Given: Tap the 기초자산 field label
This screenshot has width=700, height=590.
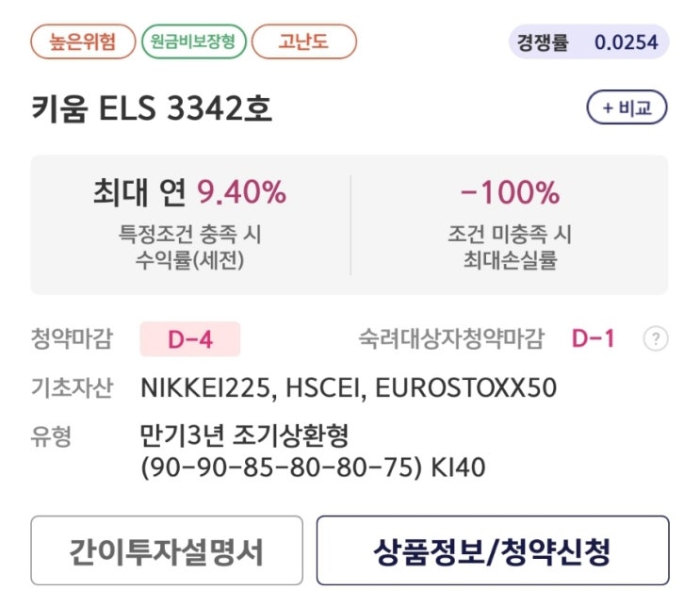Looking at the screenshot, I should point(72,387).
